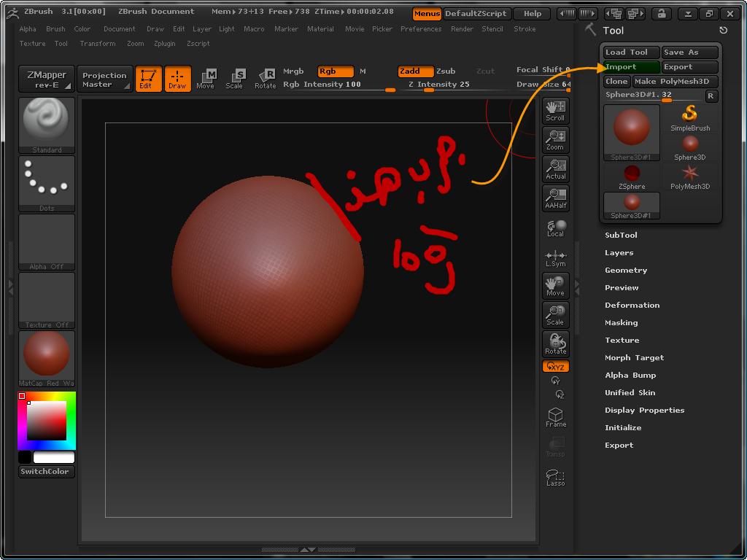
Task: Toggle the orange Menus button
Action: click(427, 14)
